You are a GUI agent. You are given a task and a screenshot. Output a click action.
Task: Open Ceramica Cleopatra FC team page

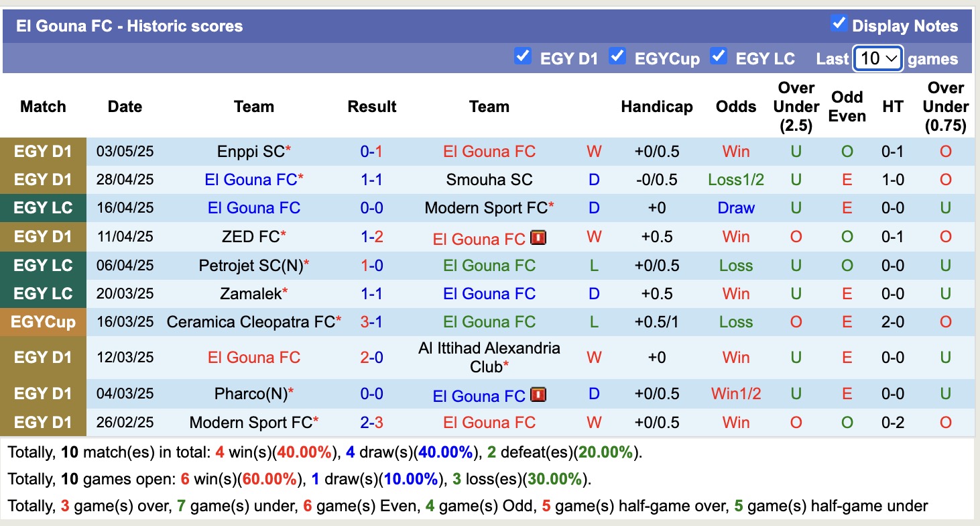250,322
